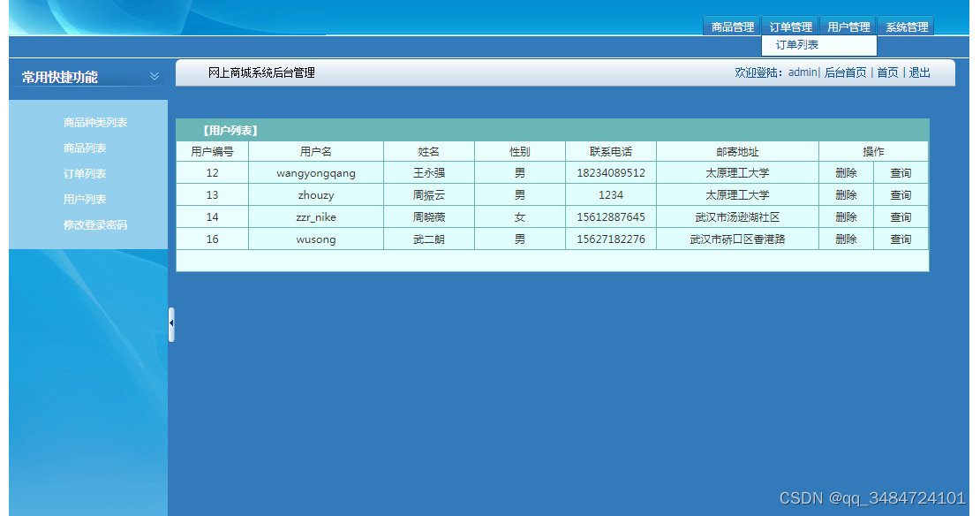Click phone number 18234089512
The width and height of the screenshot is (980, 516).
coord(611,173)
